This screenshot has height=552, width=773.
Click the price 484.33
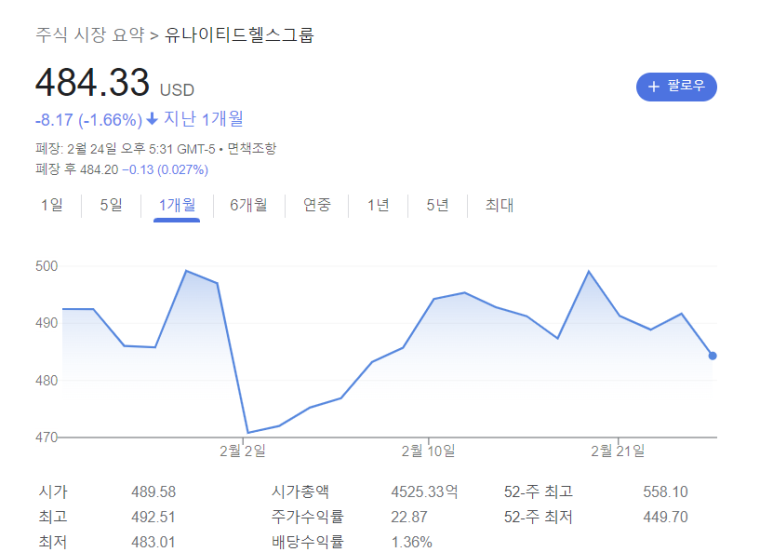(x=92, y=82)
